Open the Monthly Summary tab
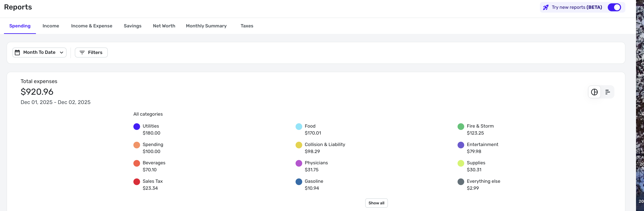The width and height of the screenshot is (644, 211). pos(206,26)
